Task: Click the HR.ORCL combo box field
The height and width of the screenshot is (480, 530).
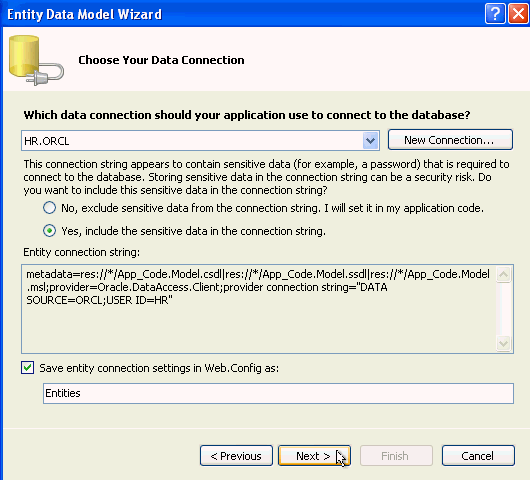Action: point(200,140)
